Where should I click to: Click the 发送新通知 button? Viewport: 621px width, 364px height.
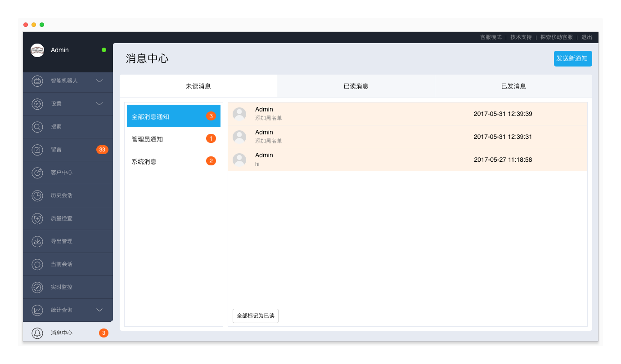click(x=573, y=58)
